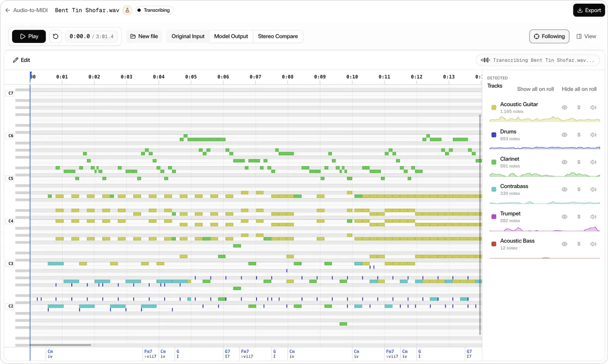
Task: Open a New file
Action: 144,36
